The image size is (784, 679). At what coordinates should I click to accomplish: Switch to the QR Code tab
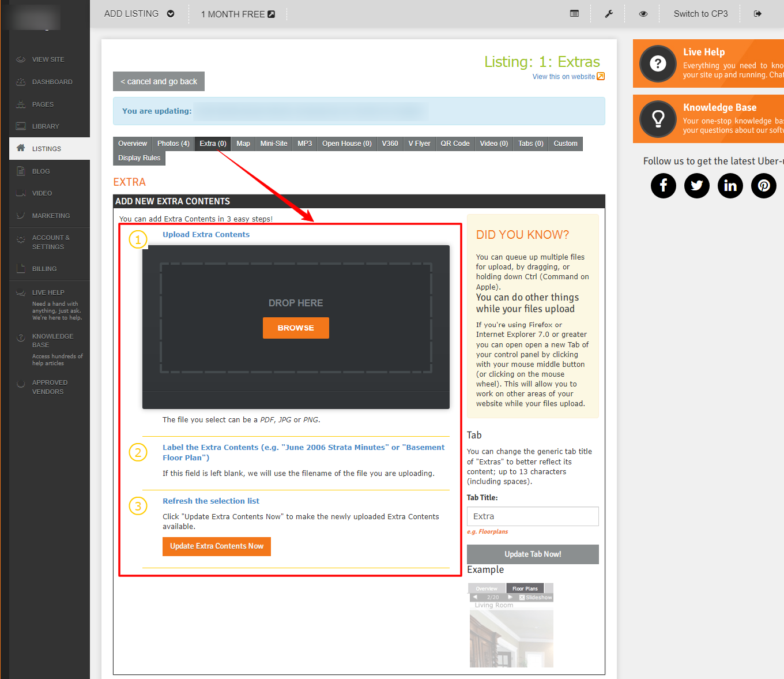tap(455, 144)
